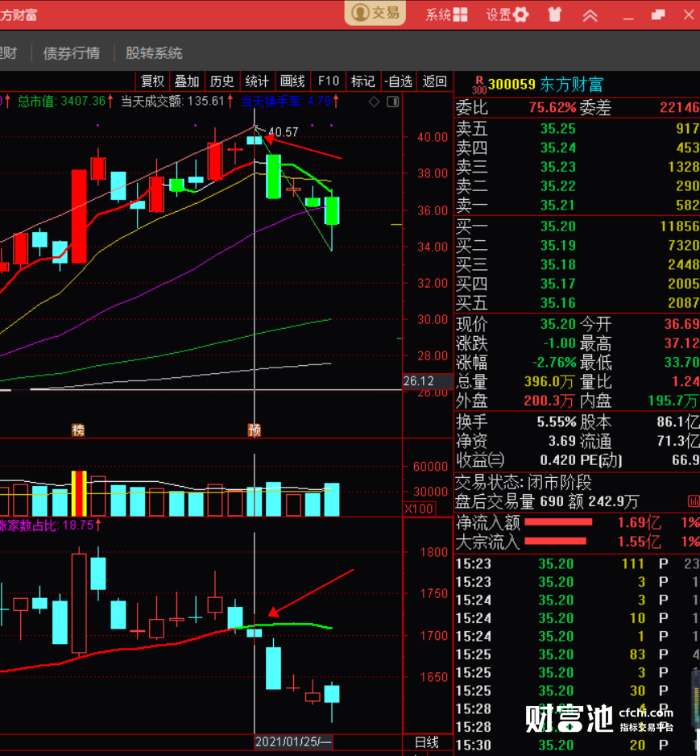Click 返回 back toolbar button

pos(434,81)
